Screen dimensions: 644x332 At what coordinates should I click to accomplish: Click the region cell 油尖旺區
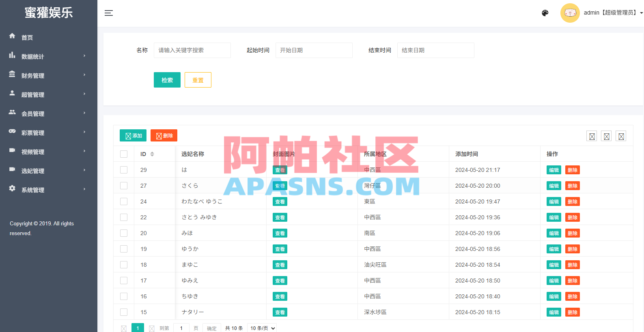(x=375, y=265)
